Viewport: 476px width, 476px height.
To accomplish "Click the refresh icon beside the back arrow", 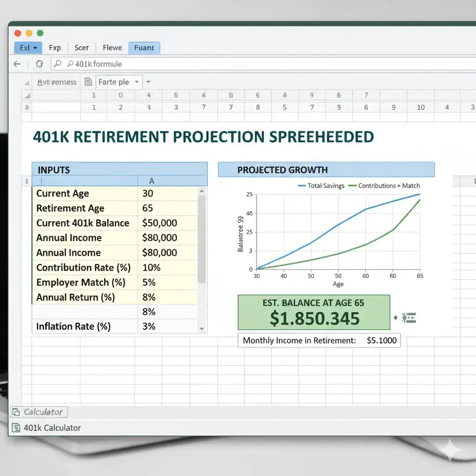I will click(x=40, y=64).
